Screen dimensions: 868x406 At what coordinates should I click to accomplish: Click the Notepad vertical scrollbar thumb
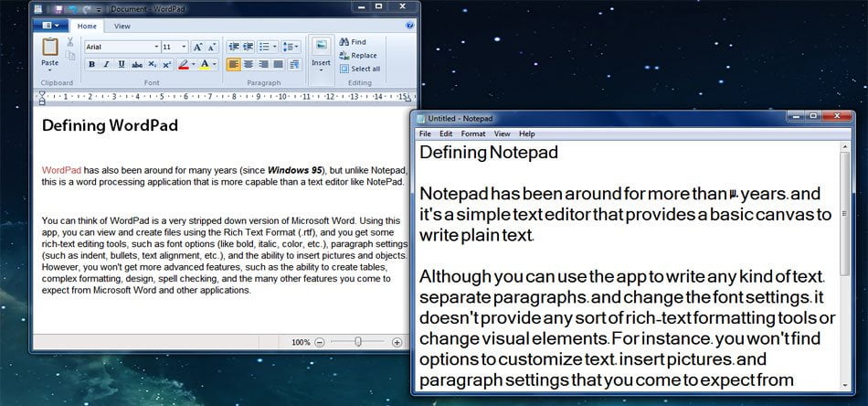pos(845,213)
